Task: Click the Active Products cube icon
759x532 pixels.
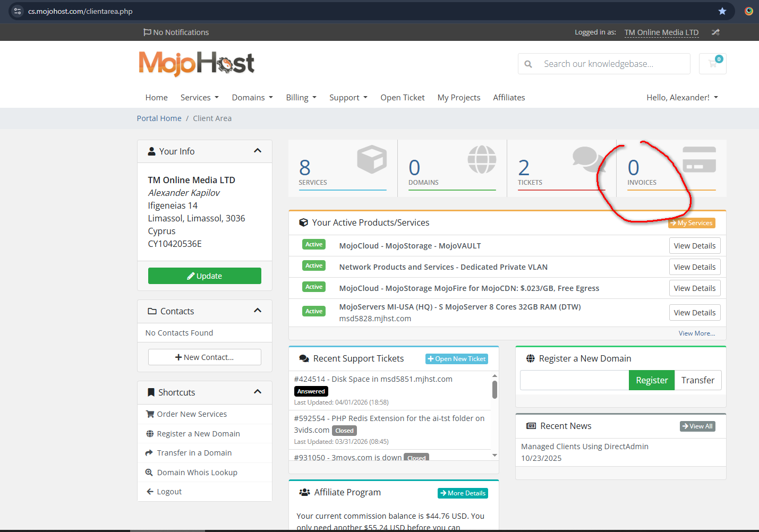Action: pos(304,222)
